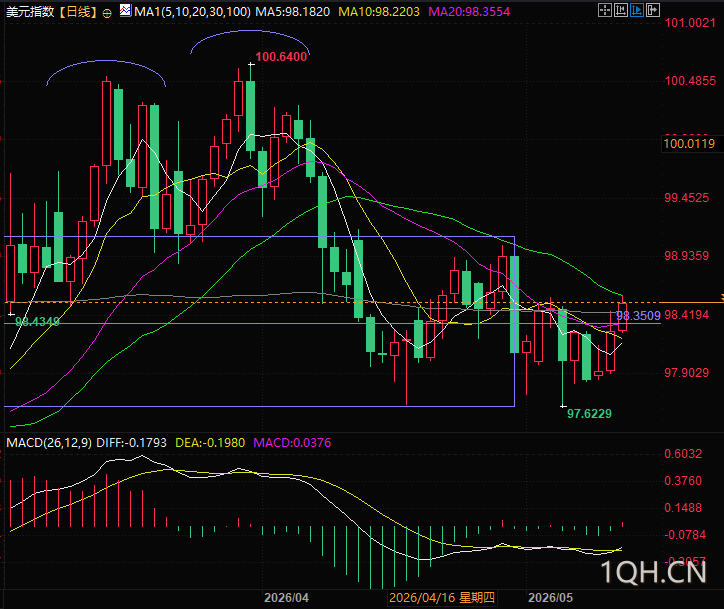
Task: Click the 100.4855 axis value
Action: click(690, 81)
